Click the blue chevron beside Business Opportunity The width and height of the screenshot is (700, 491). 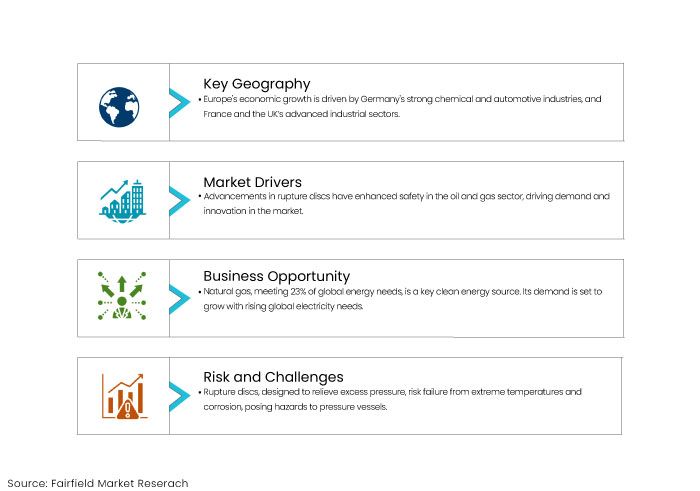click(179, 299)
